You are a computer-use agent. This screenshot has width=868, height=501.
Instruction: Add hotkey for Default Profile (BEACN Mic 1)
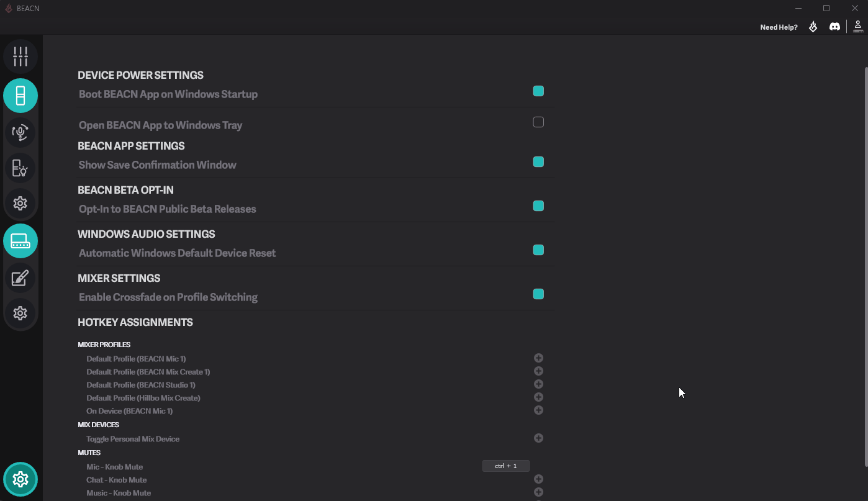click(538, 358)
